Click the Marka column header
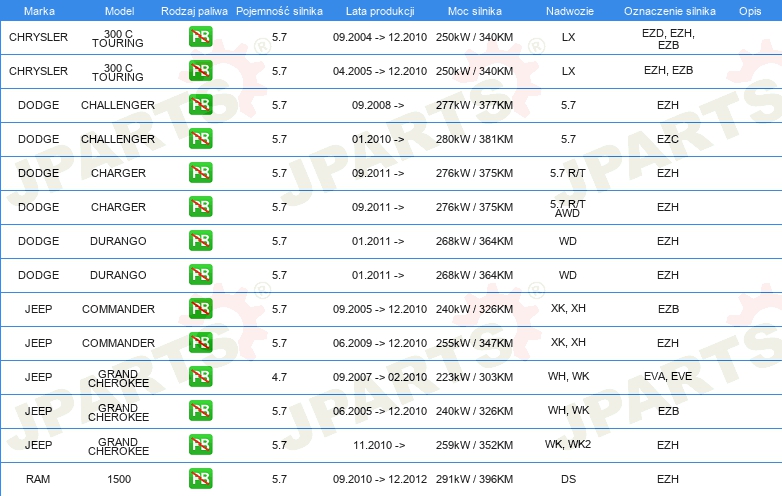The image size is (782, 496). click(38, 9)
